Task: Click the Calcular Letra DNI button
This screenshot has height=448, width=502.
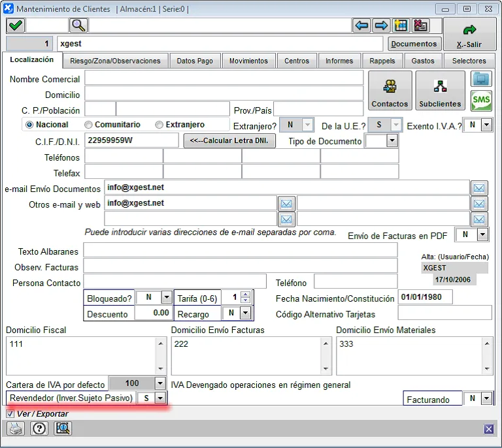Action: tap(229, 141)
